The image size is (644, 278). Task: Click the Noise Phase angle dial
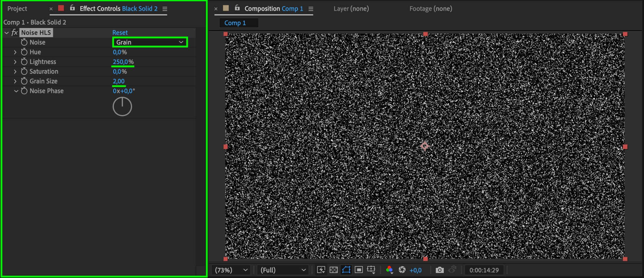coord(122,106)
